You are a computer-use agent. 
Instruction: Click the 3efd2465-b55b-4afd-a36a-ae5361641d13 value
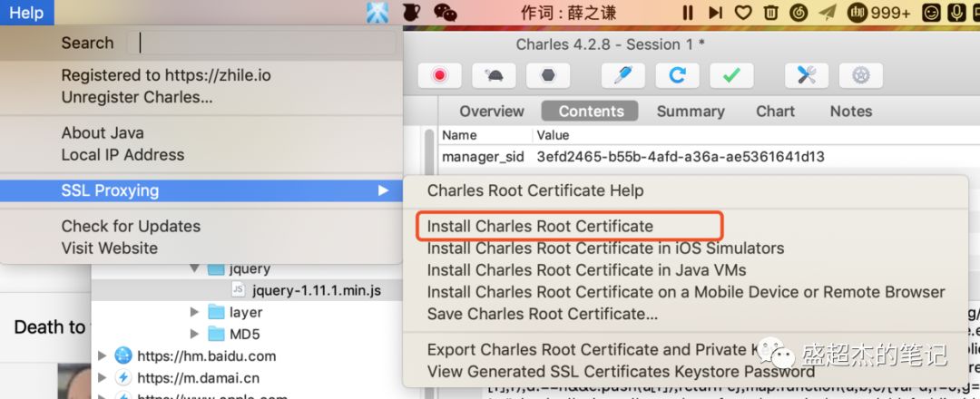tap(681, 157)
